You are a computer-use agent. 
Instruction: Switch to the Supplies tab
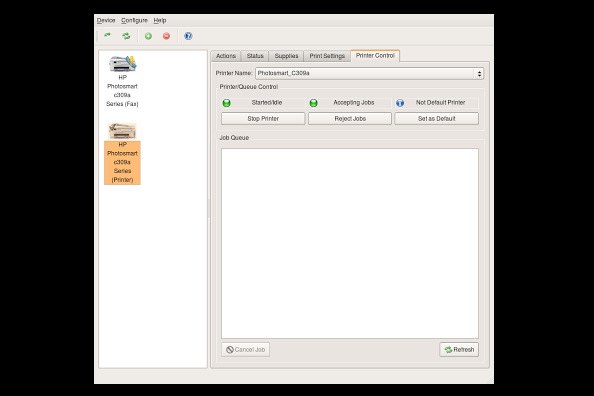coord(286,56)
